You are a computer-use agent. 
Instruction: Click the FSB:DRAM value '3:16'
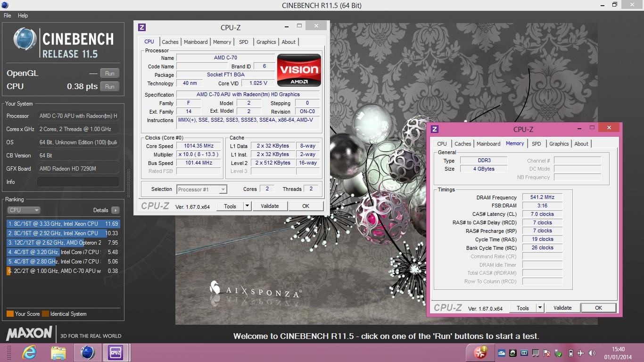point(542,206)
